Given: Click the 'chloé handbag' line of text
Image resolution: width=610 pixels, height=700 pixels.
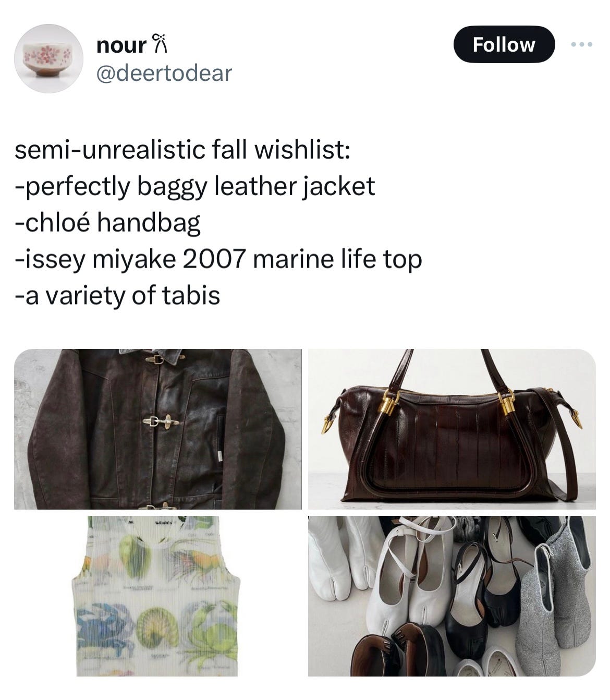Looking at the screenshot, I should (107, 223).
